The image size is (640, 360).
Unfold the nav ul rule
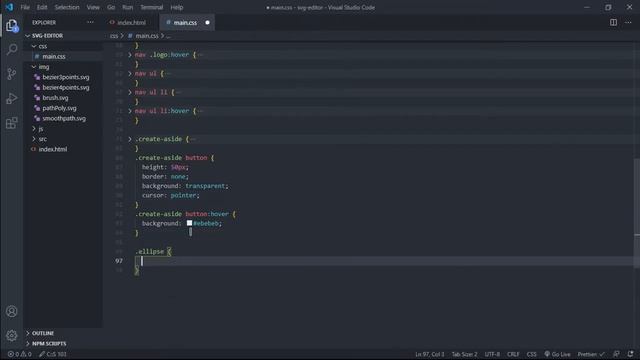tap(130, 73)
